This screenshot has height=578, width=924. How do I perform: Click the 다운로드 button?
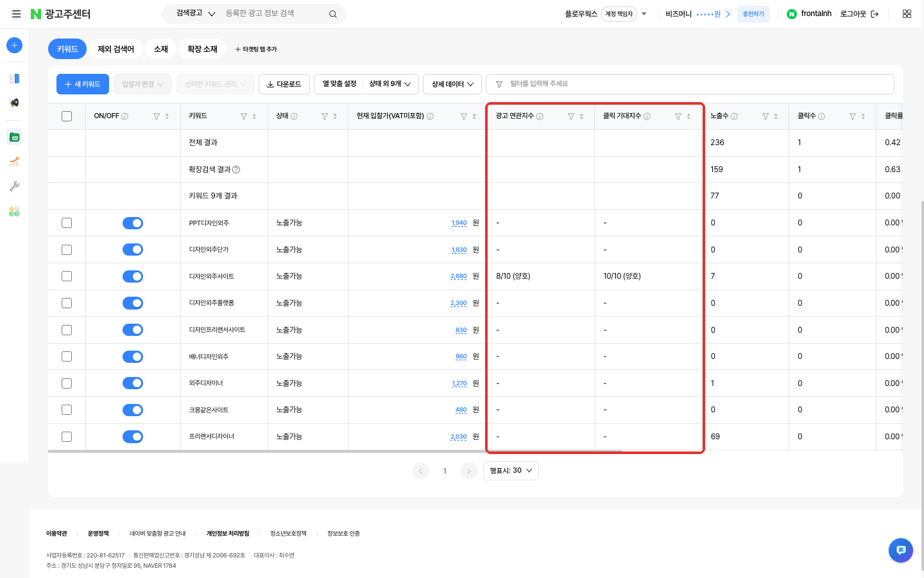point(284,84)
